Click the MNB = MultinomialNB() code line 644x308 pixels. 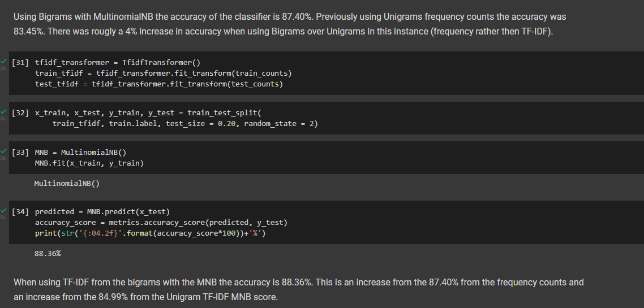click(x=80, y=153)
